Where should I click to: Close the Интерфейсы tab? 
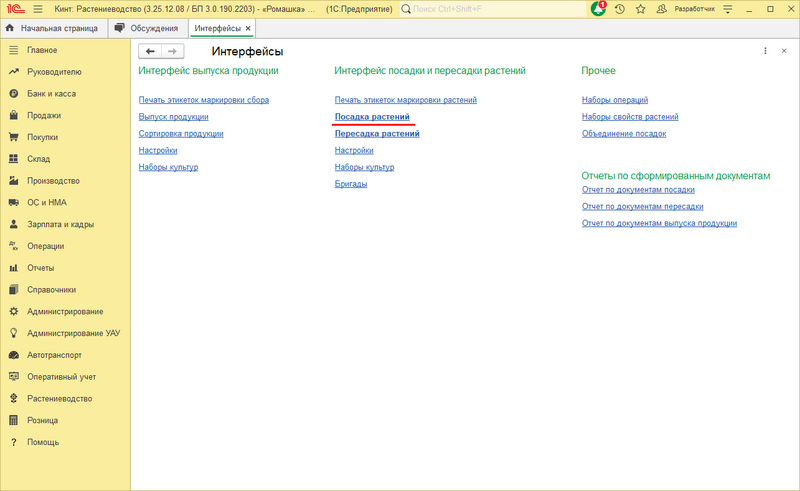(248, 29)
